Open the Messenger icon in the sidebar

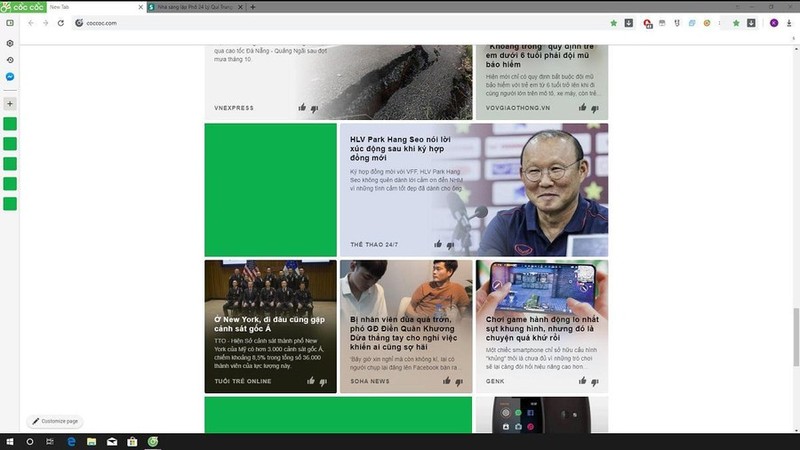[10, 77]
